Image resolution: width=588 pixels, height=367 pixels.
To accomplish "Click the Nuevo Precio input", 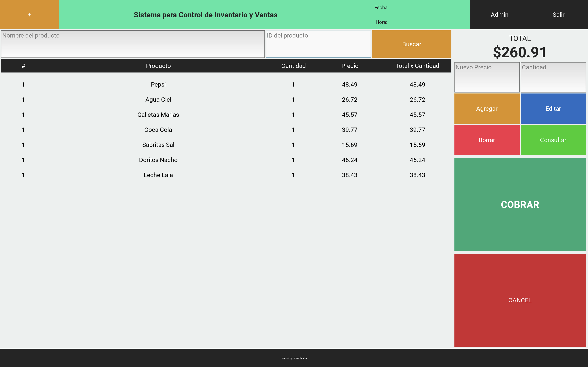I will pyautogui.click(x=487, y=77).
